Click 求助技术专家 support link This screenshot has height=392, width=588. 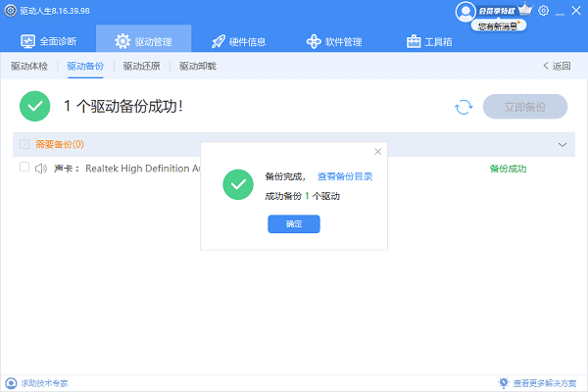[44, 383]
